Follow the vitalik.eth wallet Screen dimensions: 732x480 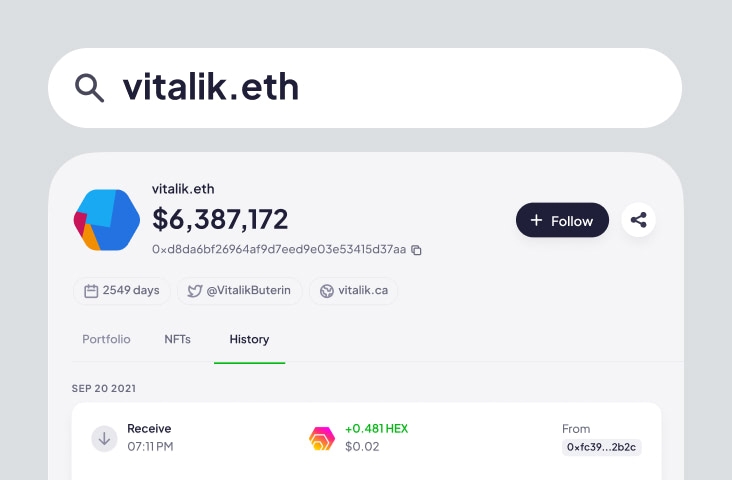[x=562, y=220]
